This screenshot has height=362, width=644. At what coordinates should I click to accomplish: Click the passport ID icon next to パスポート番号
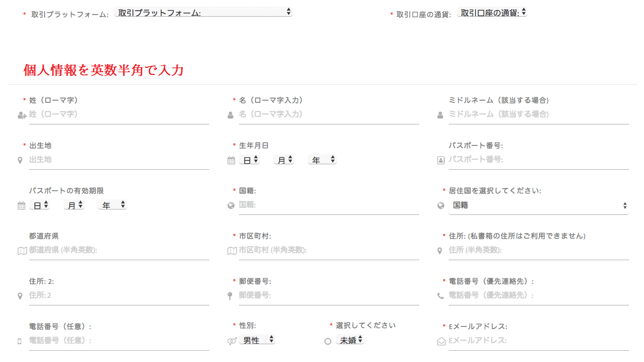tap(441, 160)
